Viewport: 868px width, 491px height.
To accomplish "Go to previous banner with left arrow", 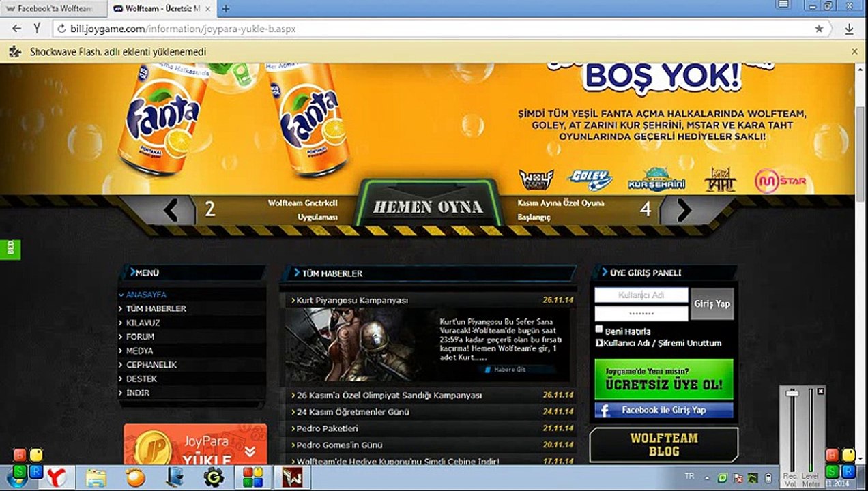I will pos(171,209).
